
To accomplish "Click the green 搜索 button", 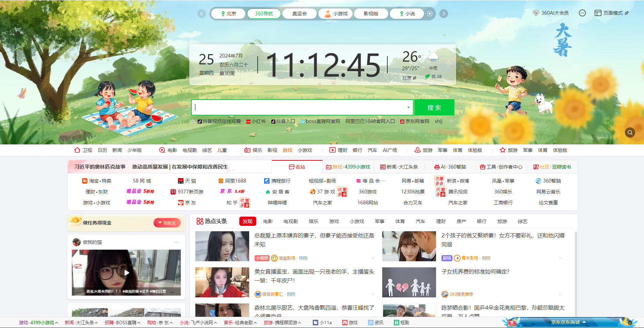I will (434, 108).
